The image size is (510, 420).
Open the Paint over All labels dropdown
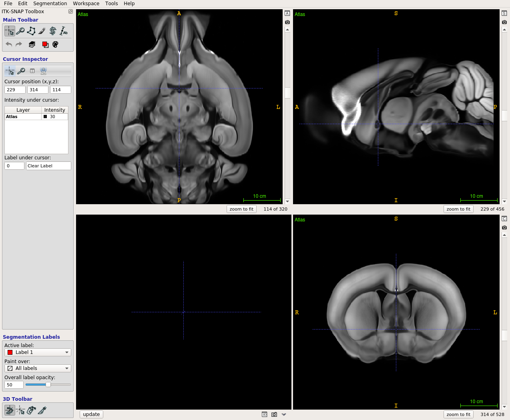click(38, 368)
